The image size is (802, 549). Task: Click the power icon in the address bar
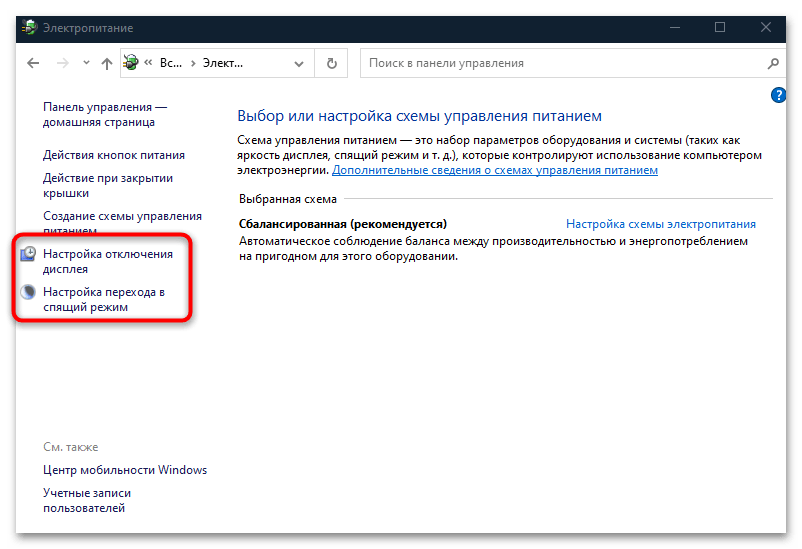[131, 63]
